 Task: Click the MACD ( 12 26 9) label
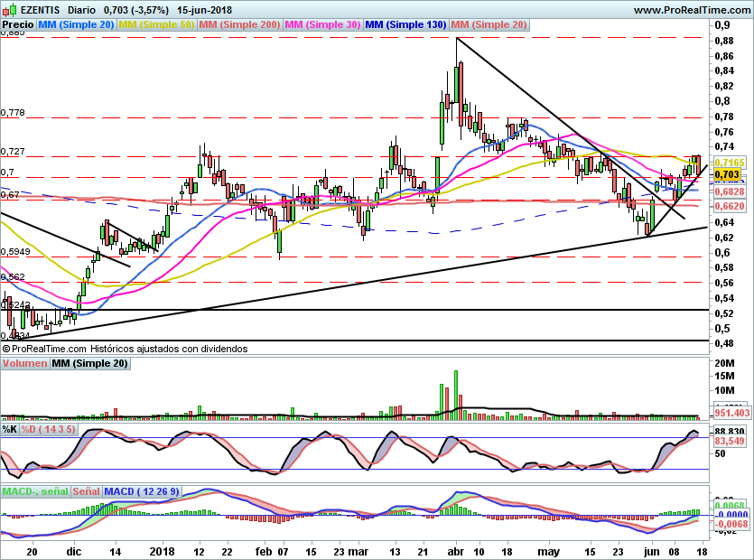pos(142,491)
